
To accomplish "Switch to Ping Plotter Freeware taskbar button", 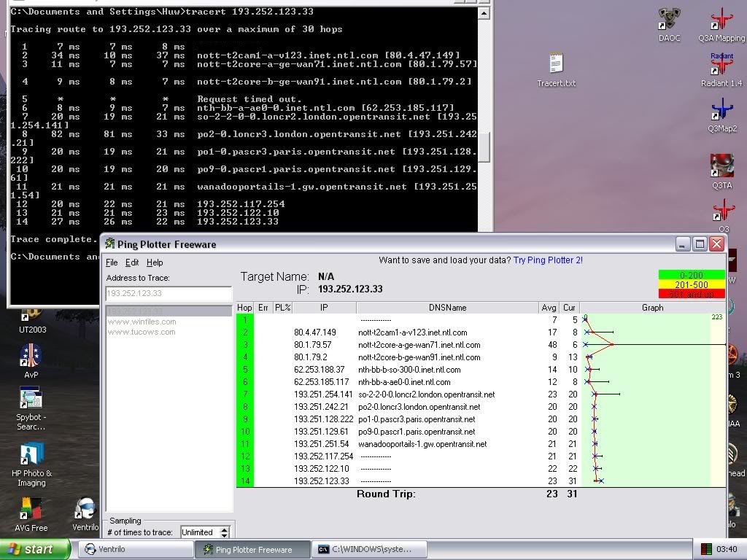I will [252, 549].
